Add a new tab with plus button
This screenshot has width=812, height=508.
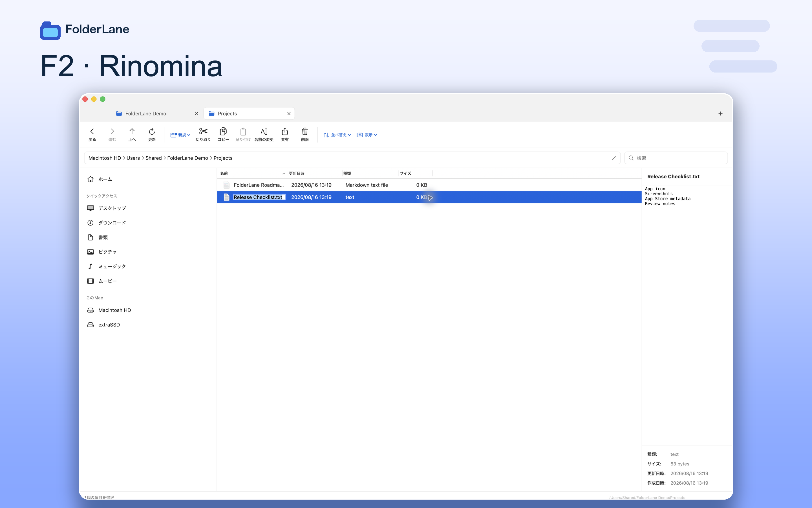[720, 113]
